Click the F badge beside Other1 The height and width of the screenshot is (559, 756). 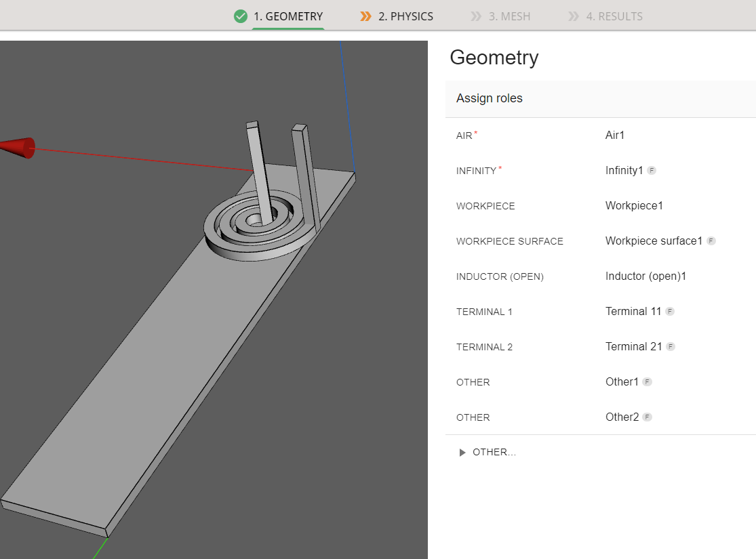648,382
